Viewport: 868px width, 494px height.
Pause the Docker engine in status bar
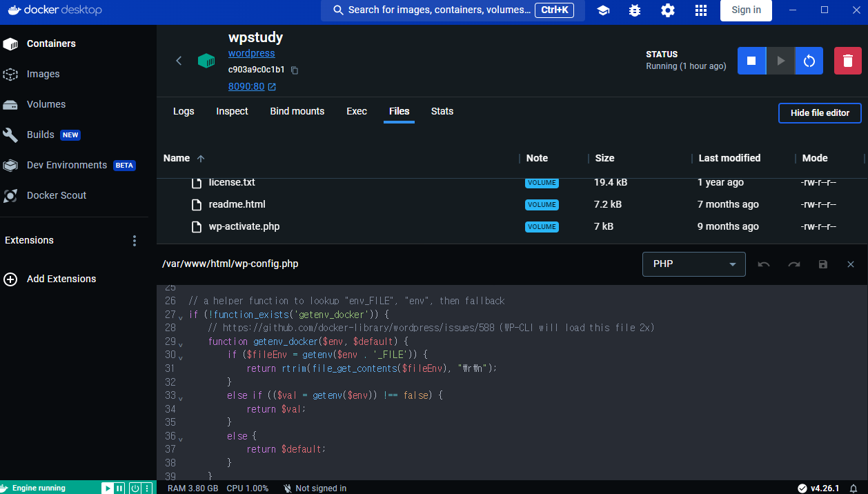pos(119,488)
